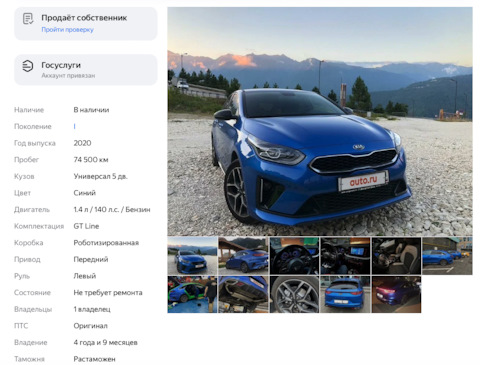The height and width of the screenshot is (365, 480).
Task: Click the auto.ru plate on main photo
Action: coord(363,181)
